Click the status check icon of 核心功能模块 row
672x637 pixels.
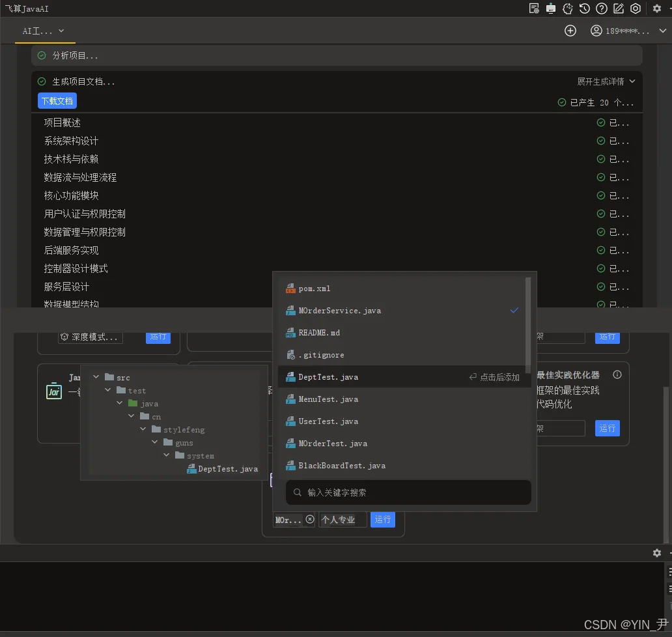pyautogui.click(x=601, y=196)
